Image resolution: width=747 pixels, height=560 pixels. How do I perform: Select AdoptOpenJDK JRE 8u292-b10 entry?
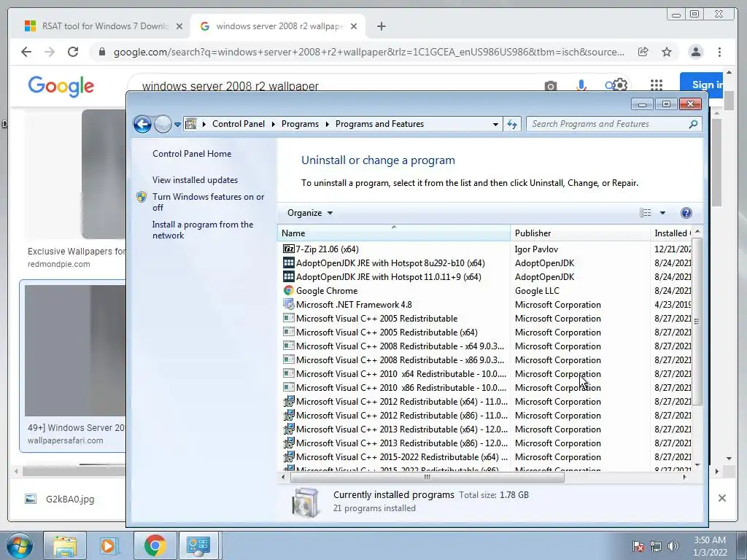click(390, 262)
